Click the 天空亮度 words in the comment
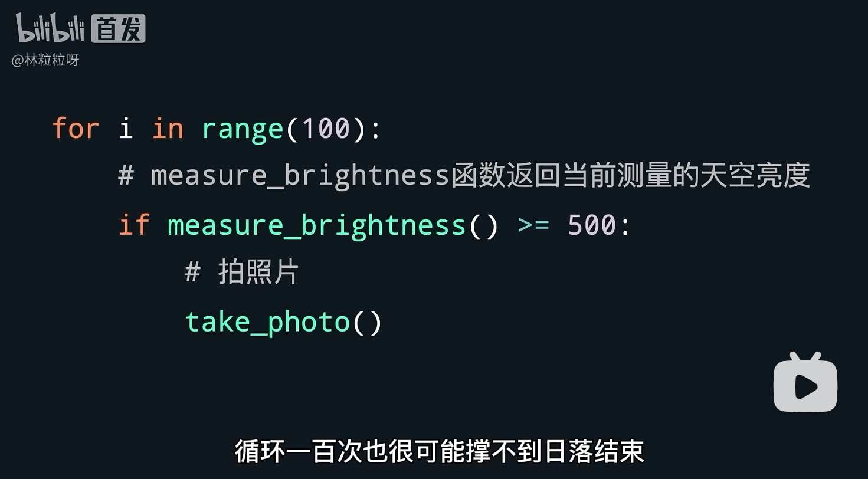Image resolution: width=868 pixels, height=479 pixels. click(x=755, y=176)
